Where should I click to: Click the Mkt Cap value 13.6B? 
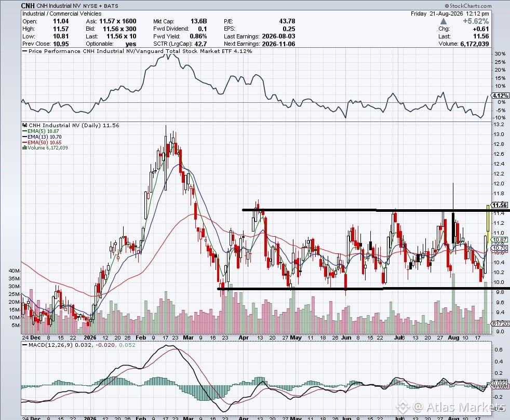tap(198, 21)
